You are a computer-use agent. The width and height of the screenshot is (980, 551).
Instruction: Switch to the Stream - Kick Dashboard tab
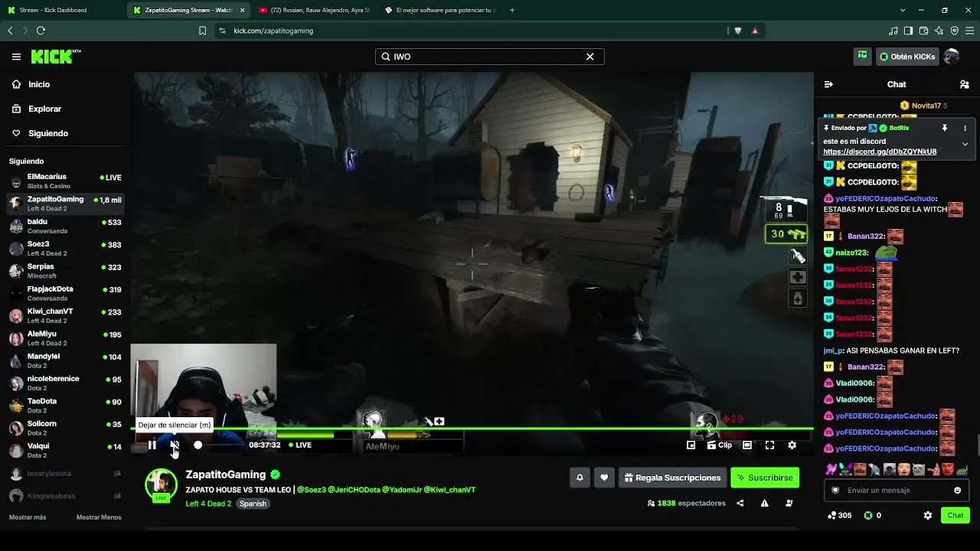[x=61, y=10]
